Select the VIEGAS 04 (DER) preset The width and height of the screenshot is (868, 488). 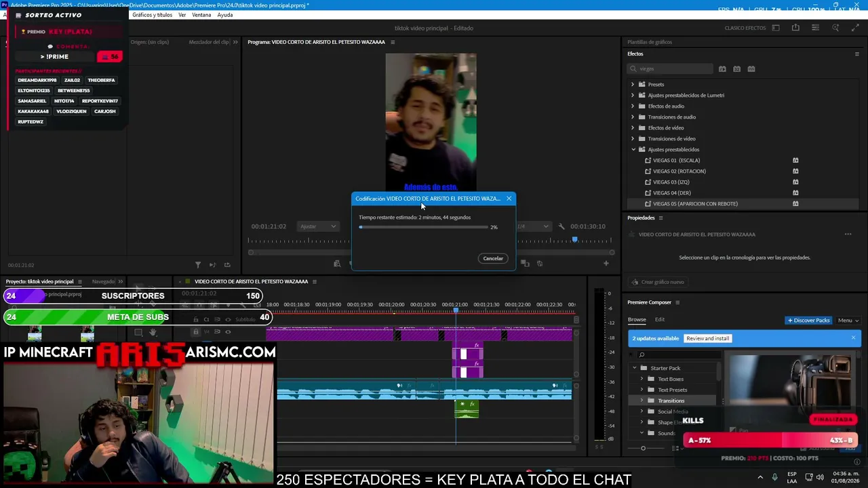671,193
